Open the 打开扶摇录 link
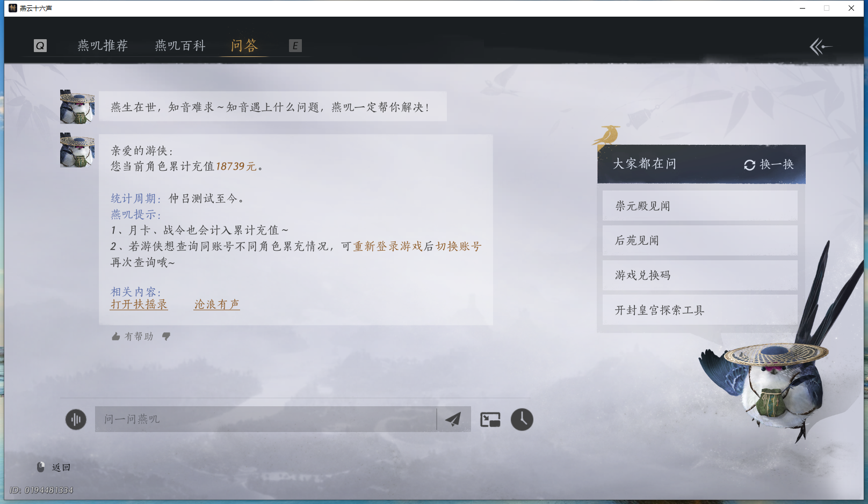 pyautogui.click(x=139, y=304)
